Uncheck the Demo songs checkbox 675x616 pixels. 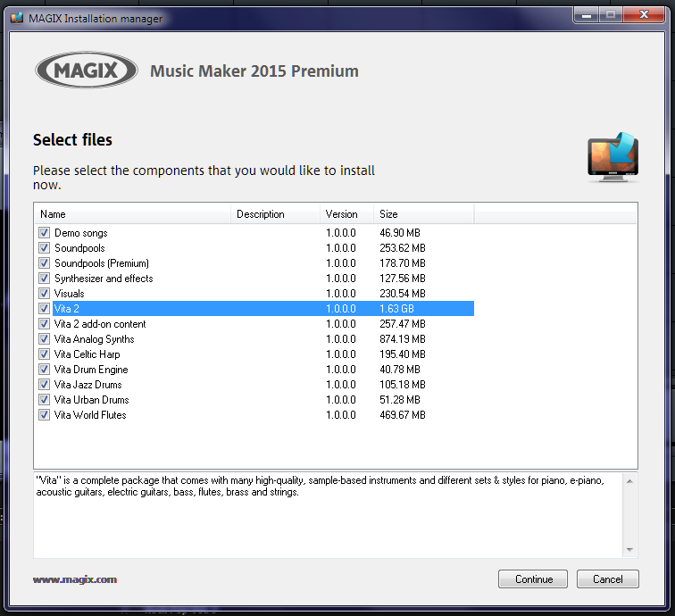pyautogui.click(x=44, y=233)
